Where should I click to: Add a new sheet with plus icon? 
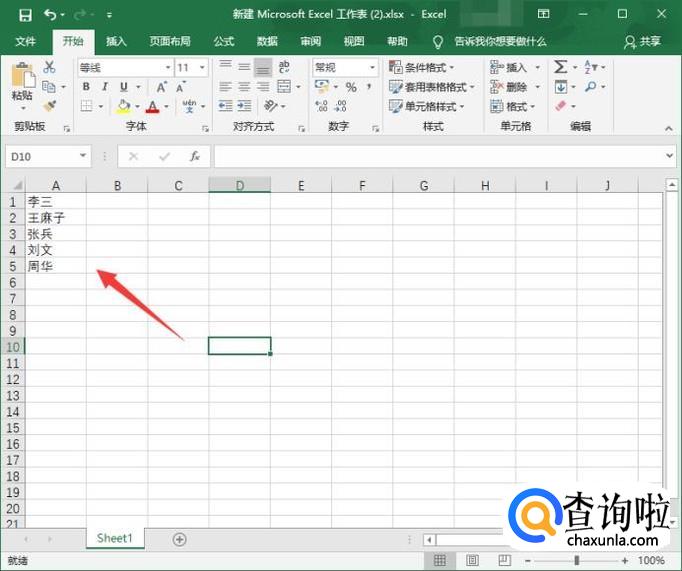(180, 539)
